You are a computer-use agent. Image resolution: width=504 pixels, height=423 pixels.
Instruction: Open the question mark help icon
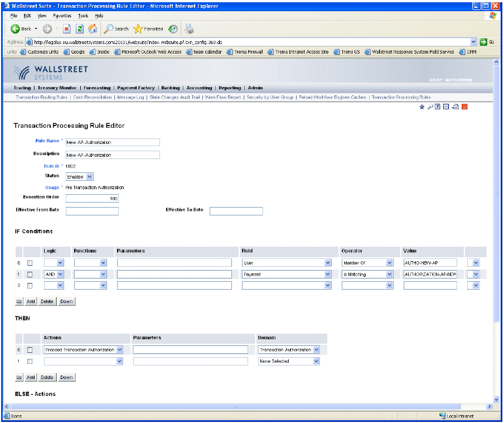(438, 107)
